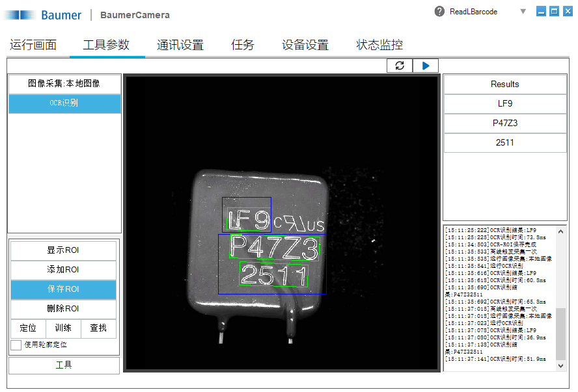Click the 训练 button
Screen dimensions: 578x392
click(x=63, y=328)
